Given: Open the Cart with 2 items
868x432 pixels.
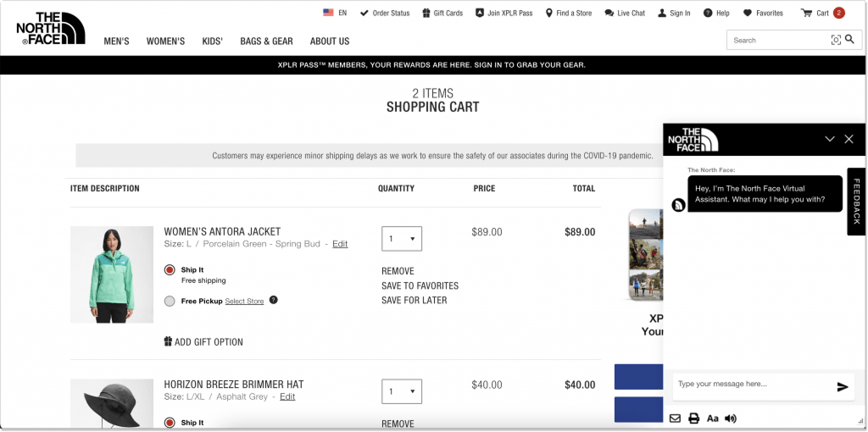Looking at the screenshot, I should (821, 13).
